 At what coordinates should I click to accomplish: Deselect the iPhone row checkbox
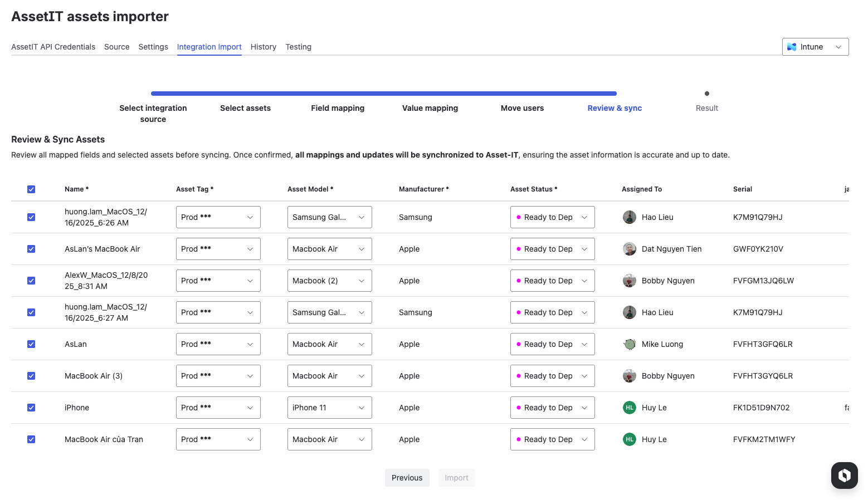31,408
